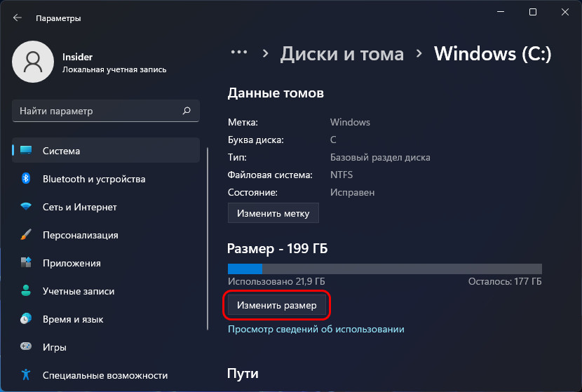Screen dimensions: 582x392
Task: Click the Система monitor icon
Action: pyautogui.click(x=26, y=150)
